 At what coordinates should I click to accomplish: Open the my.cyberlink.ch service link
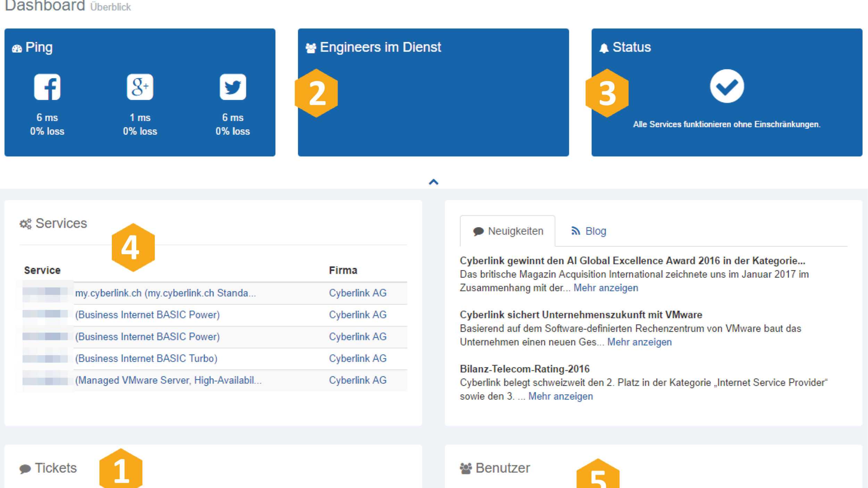165,293
